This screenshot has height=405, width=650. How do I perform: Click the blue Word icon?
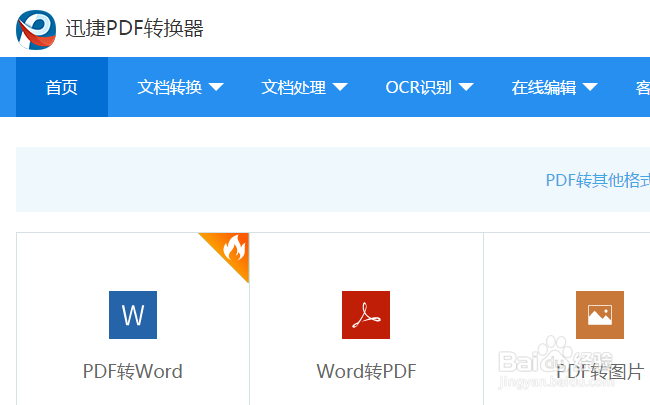133,315
